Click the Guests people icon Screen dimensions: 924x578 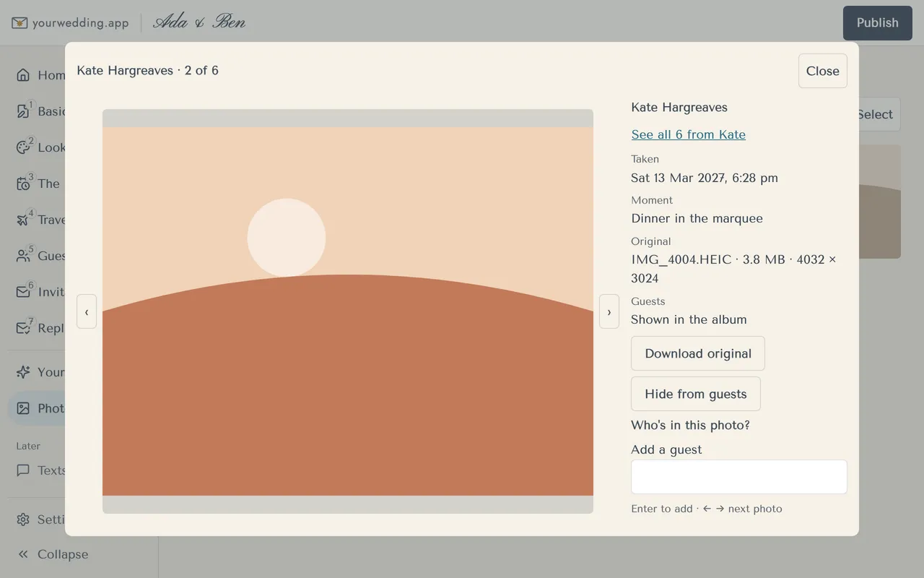23,256
